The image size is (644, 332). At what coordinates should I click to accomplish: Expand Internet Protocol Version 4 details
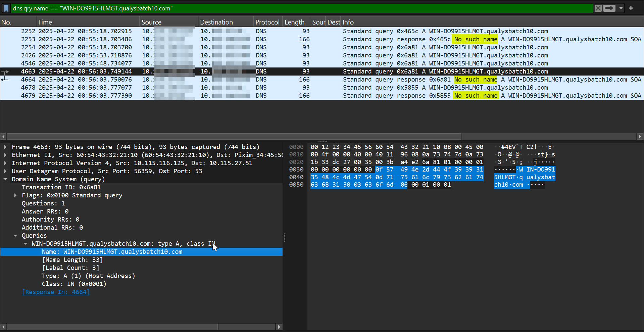click(x=5, y=163)
